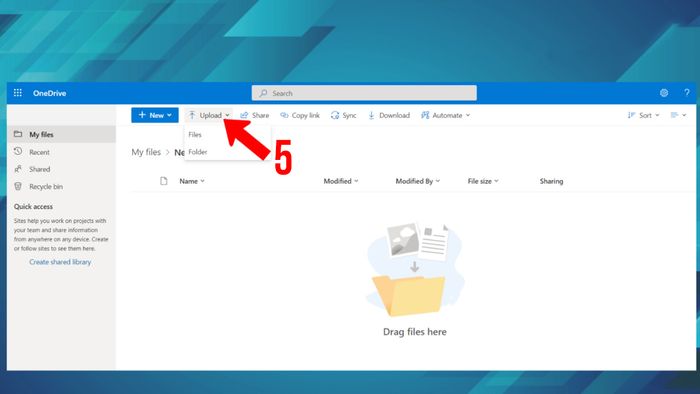The width and height of the screenshot is (700, 394).
Task: Choose Files from Upload menu
Action: [195, 135]
